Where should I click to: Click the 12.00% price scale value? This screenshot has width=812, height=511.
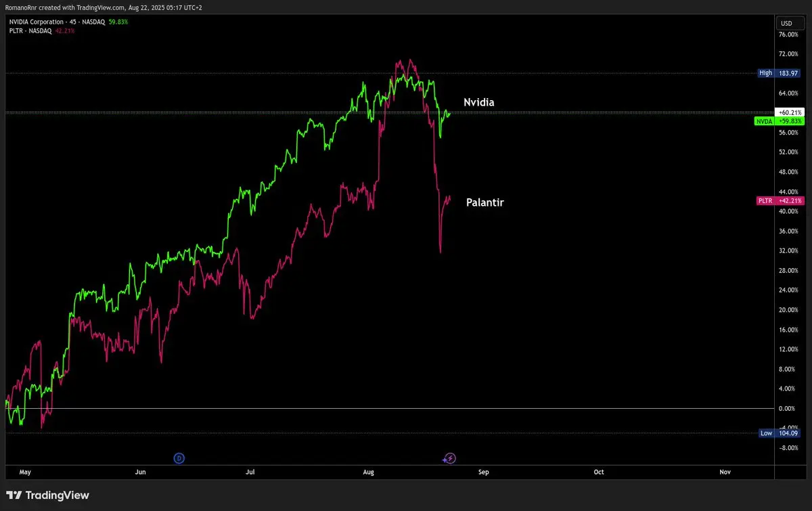pos(788,349)
